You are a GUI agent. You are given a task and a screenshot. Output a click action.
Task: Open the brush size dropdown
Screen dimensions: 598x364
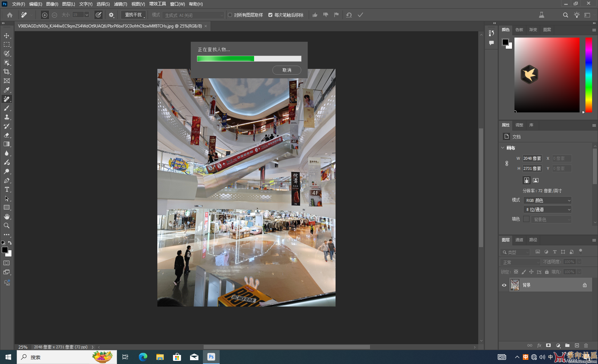click(87, 15)
